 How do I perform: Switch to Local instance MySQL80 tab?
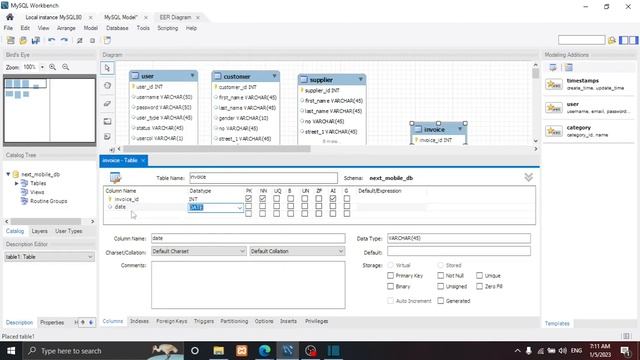53,17
